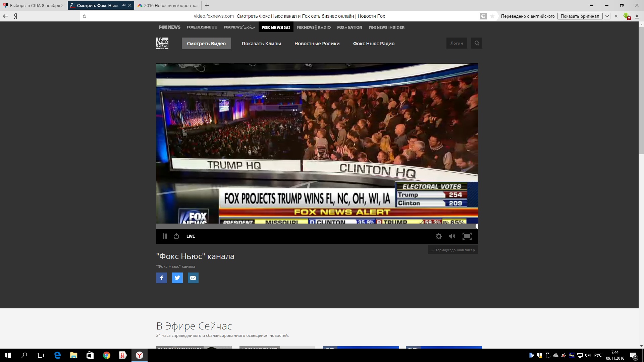644x362 pixels.
Task: Share the channel by email
Action: pyautogui.click(x=193, y=278)
